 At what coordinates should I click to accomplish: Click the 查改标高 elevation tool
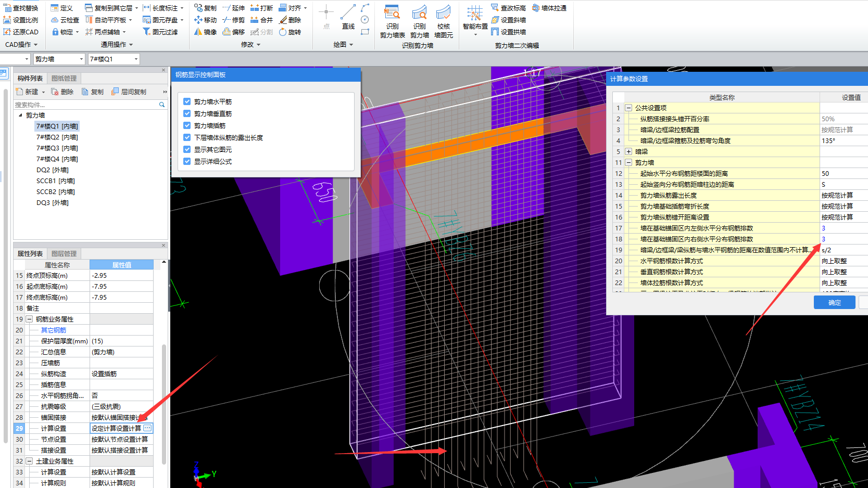[x=509, y=8]
